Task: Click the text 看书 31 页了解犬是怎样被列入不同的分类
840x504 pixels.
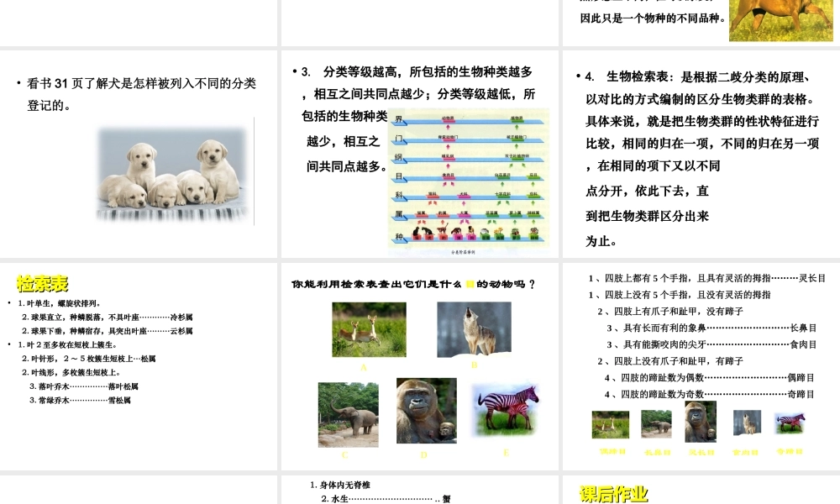Action: tap(141, 83)
